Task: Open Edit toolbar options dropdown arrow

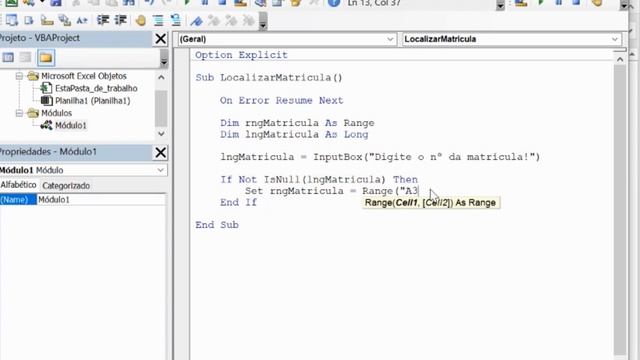Action: tap(263, 21)
